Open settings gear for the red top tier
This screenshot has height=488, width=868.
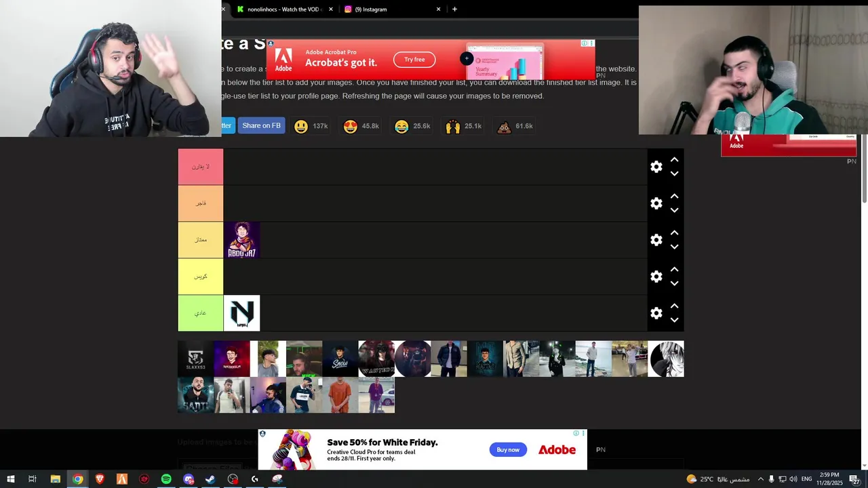pos(656,167)
